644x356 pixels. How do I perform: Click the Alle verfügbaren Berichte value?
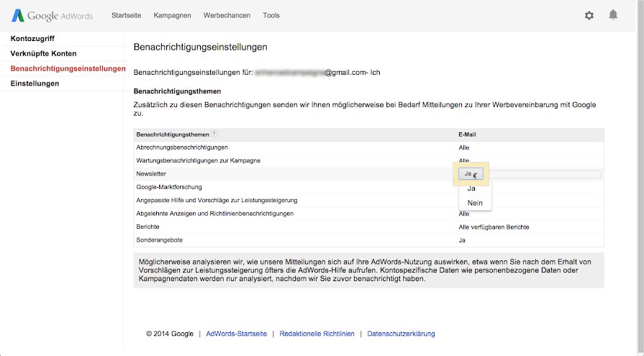click(494, 227)
